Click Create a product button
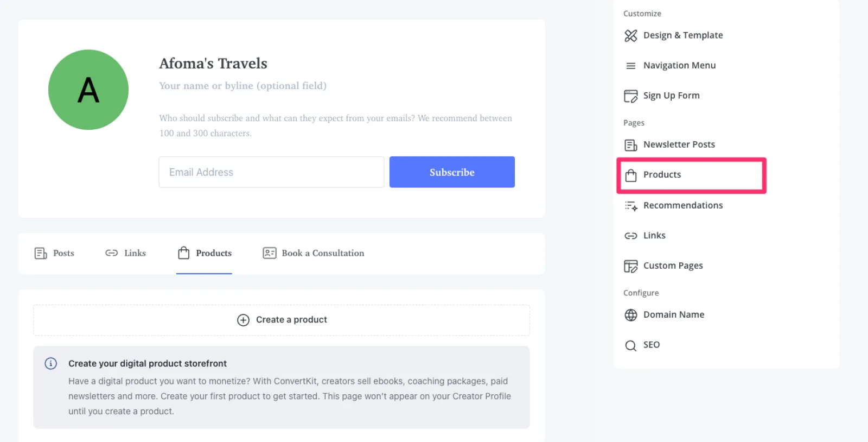Viewport: 868px width, 442px height. click(291, 320)
